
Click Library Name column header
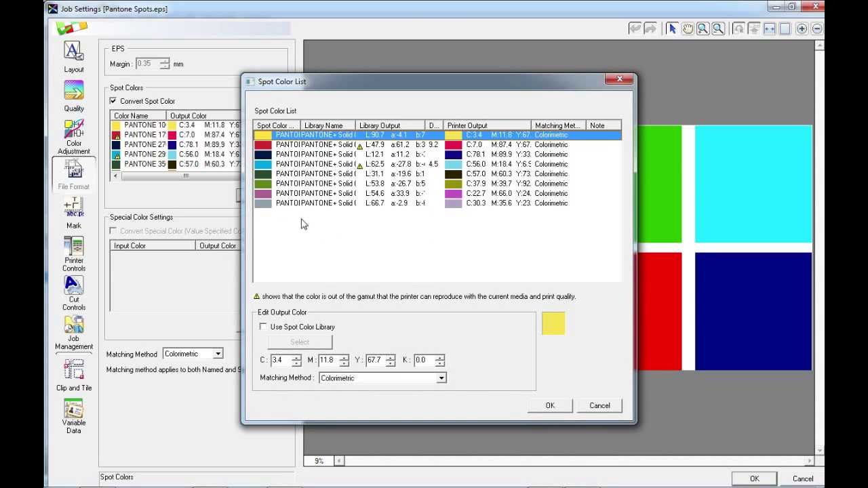328,125
